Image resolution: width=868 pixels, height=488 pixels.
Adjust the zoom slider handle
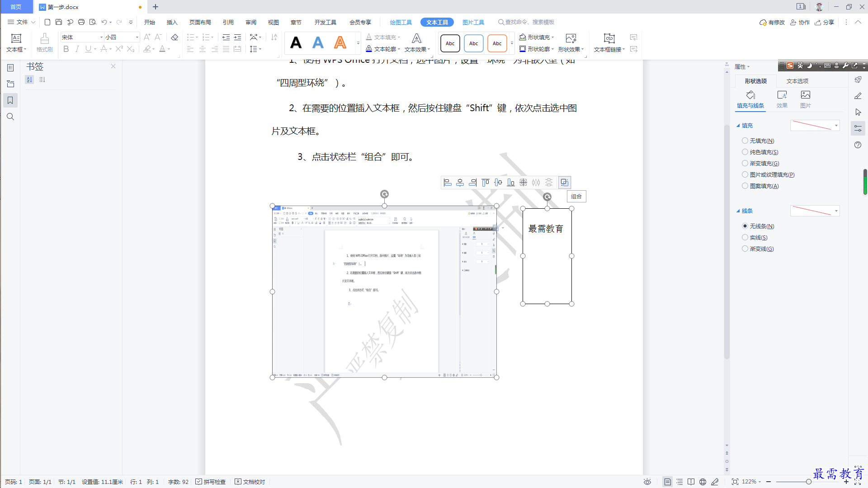pyautogui.click(x=809, y=482)
